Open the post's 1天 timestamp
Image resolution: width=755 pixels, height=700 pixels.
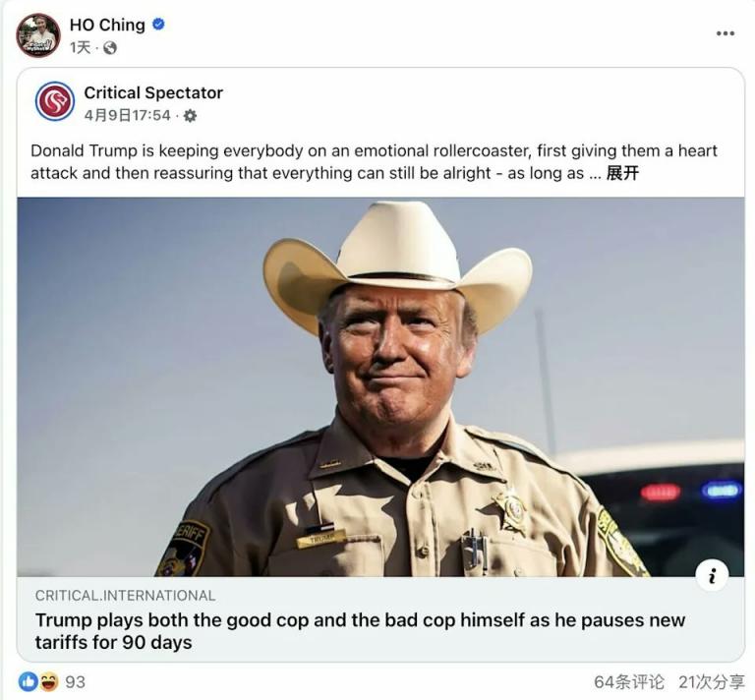point(80,47)
